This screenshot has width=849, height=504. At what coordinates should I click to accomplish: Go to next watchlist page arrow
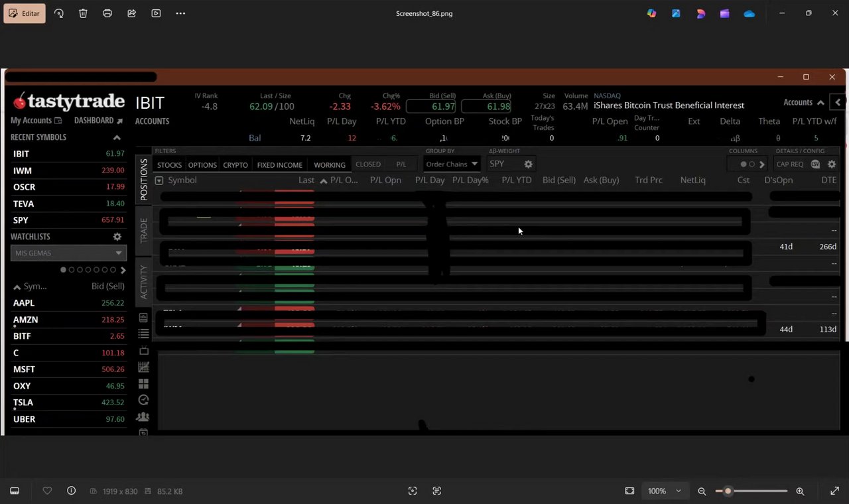[x=123, y=270]
